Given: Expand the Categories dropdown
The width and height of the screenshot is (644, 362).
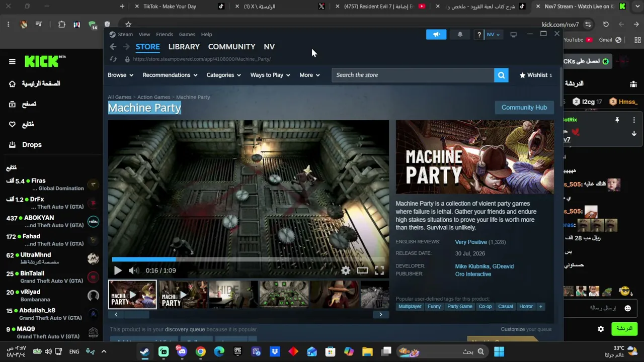Looking at the screenshot, I should (223, 75).
